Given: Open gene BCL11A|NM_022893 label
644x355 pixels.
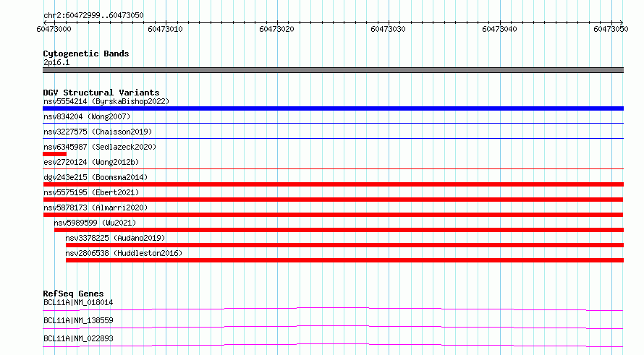Looking at the screenshot, I should click(x=78, y=338).
